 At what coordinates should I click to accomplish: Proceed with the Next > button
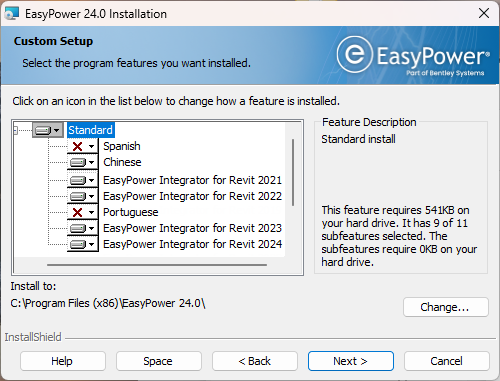pos(351,361)
